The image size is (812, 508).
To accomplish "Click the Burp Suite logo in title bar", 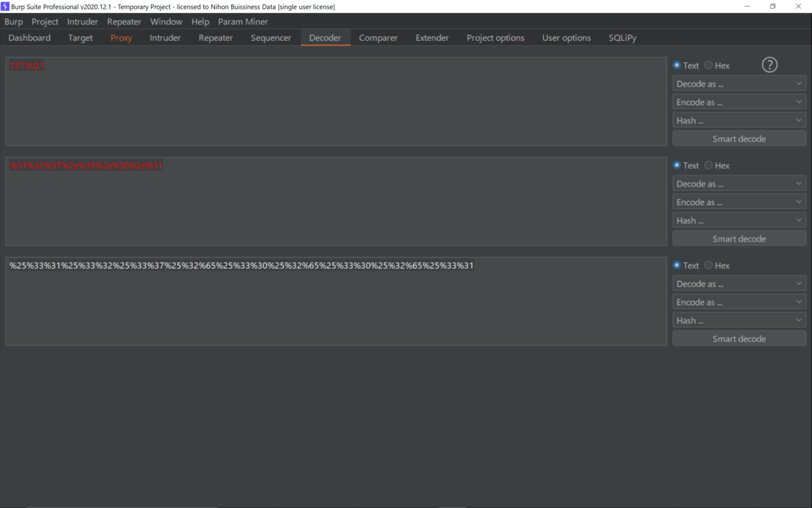I will [x=5, y=6].
